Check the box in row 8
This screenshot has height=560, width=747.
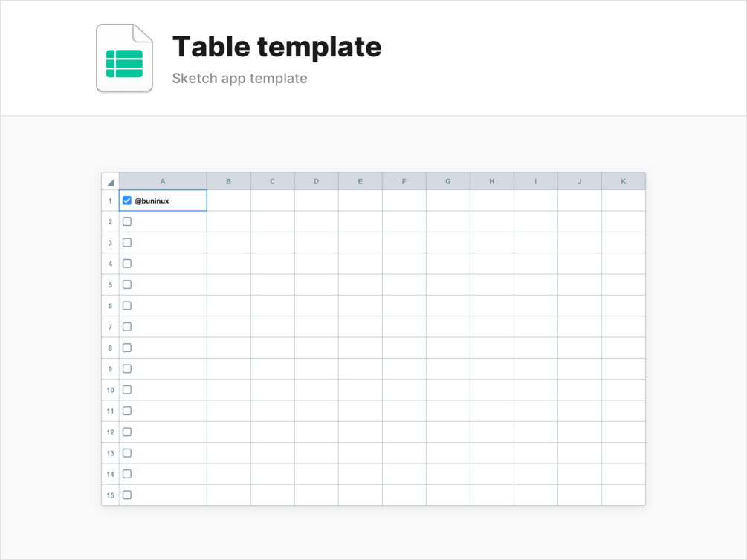click(127, 348)
